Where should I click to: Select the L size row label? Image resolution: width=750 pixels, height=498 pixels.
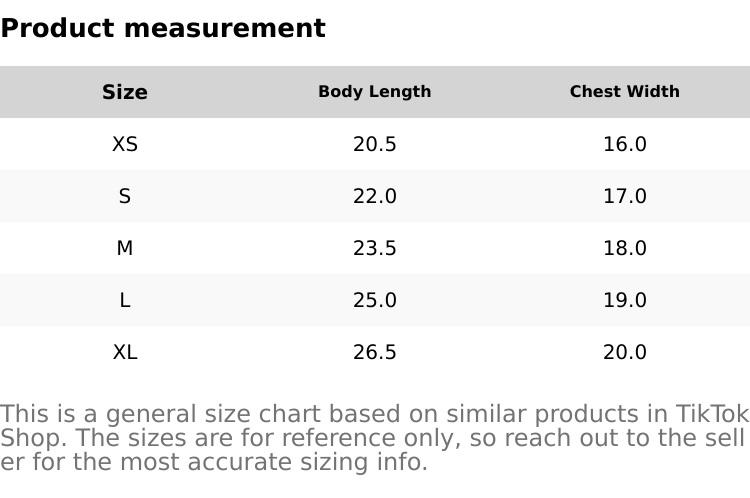coord(125,300)
